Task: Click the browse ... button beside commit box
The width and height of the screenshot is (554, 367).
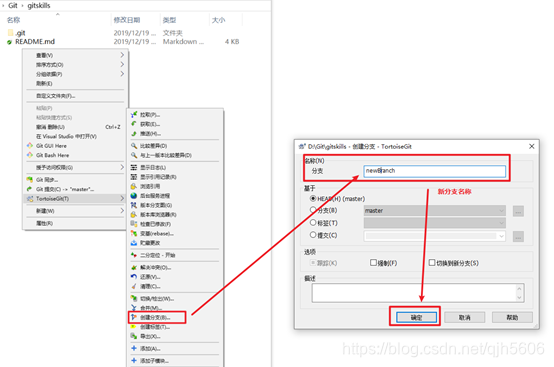Action: [x=518, y=237]
